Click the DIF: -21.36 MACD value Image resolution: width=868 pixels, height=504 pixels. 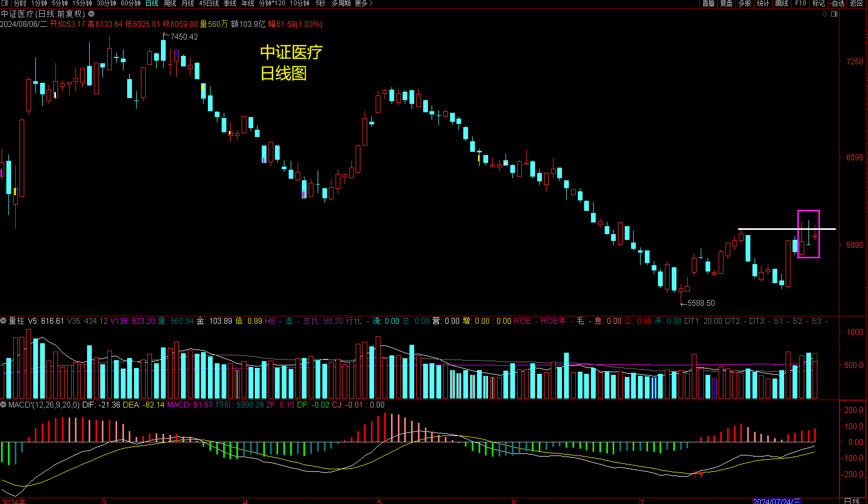coord(101,405)
